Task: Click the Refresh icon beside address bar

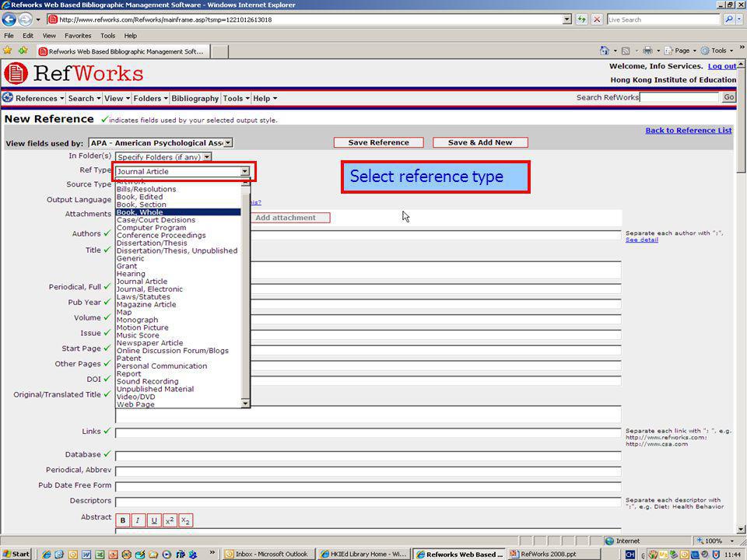Action: click(x=582, y=19)
